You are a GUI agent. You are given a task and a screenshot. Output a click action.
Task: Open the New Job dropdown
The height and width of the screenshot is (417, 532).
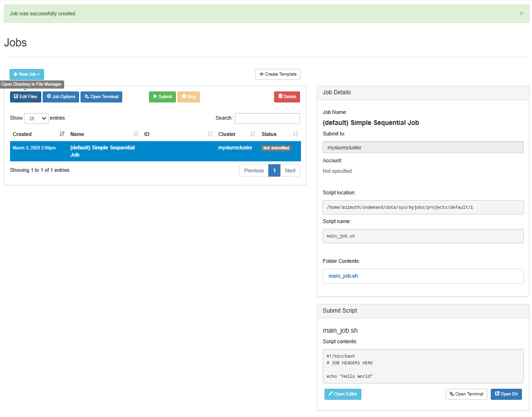[27, 74]
